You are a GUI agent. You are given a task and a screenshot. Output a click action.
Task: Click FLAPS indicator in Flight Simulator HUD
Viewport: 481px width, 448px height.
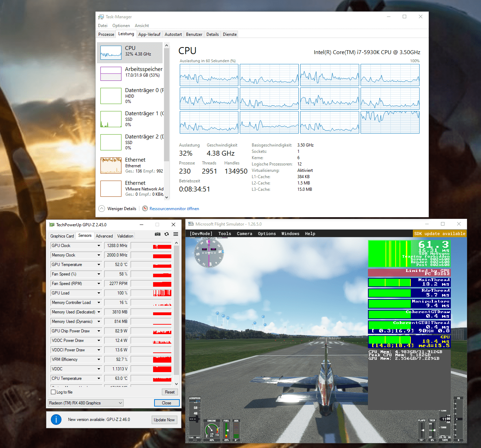click(x=422, y=430)
